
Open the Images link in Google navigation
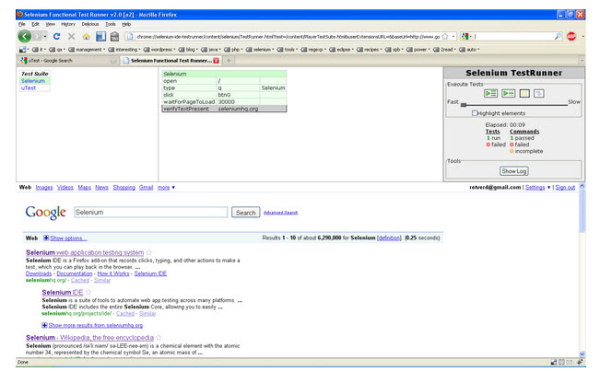44,187
